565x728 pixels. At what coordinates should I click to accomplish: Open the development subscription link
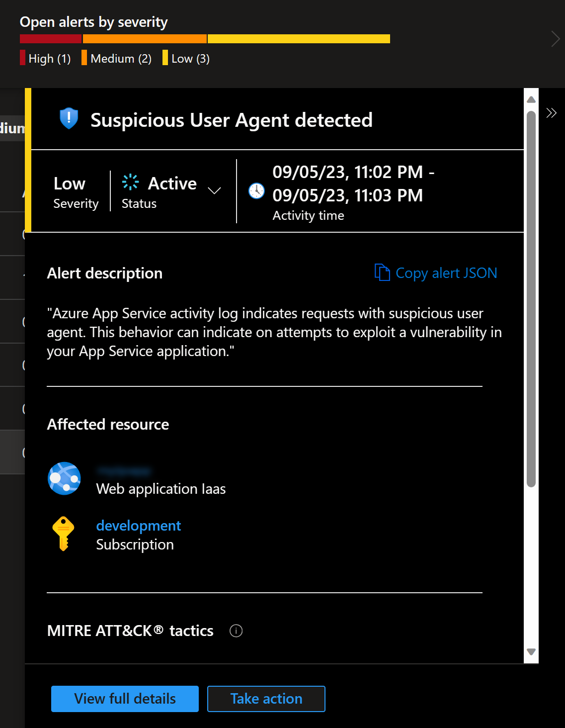click(139, 526)
